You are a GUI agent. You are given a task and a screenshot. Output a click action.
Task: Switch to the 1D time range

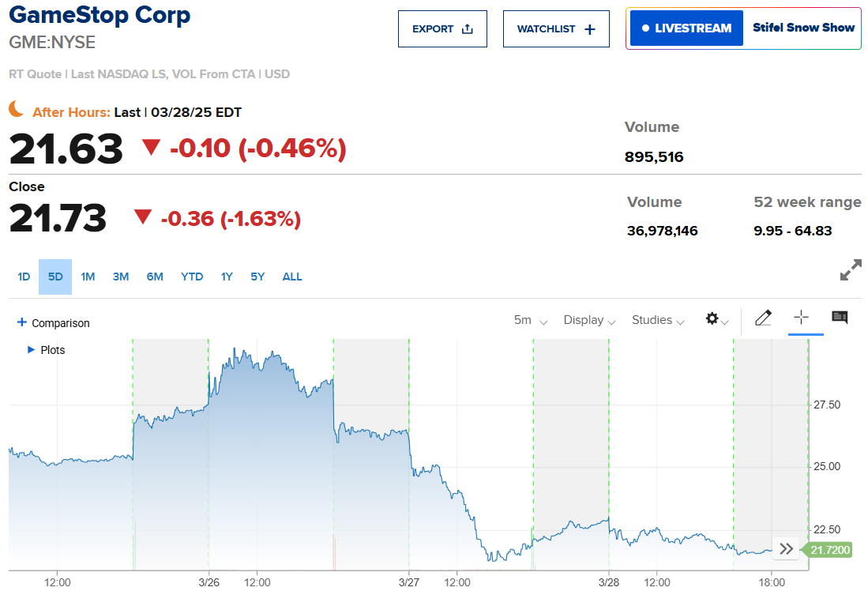point(24,277)
